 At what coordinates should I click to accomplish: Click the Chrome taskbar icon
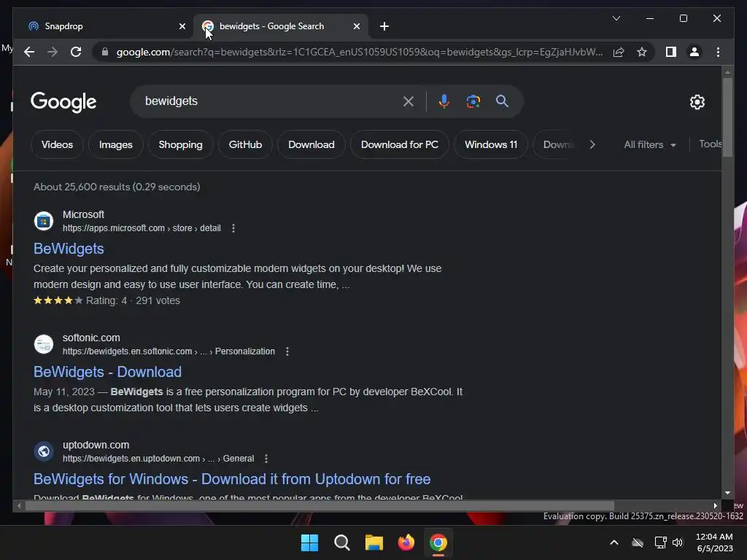coord(438,542)
